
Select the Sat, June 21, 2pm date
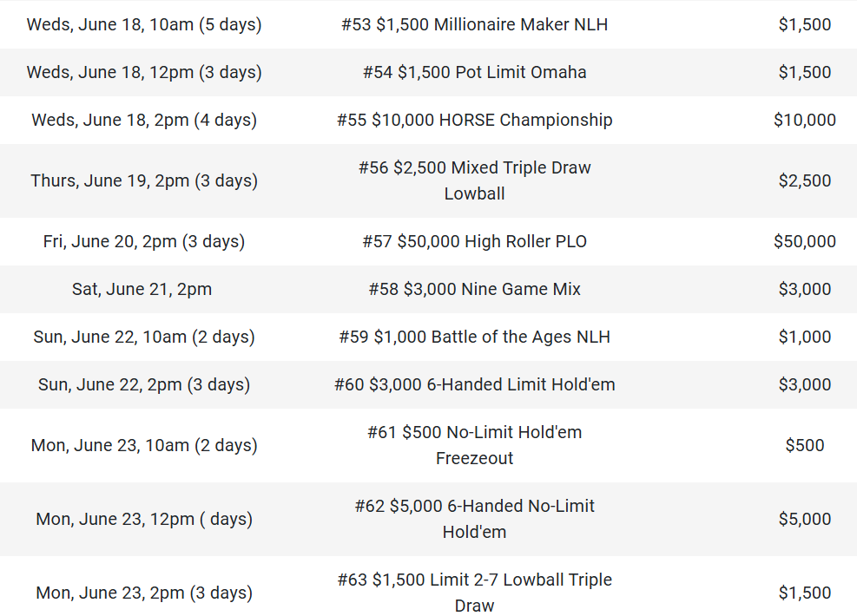pos(142,289)
